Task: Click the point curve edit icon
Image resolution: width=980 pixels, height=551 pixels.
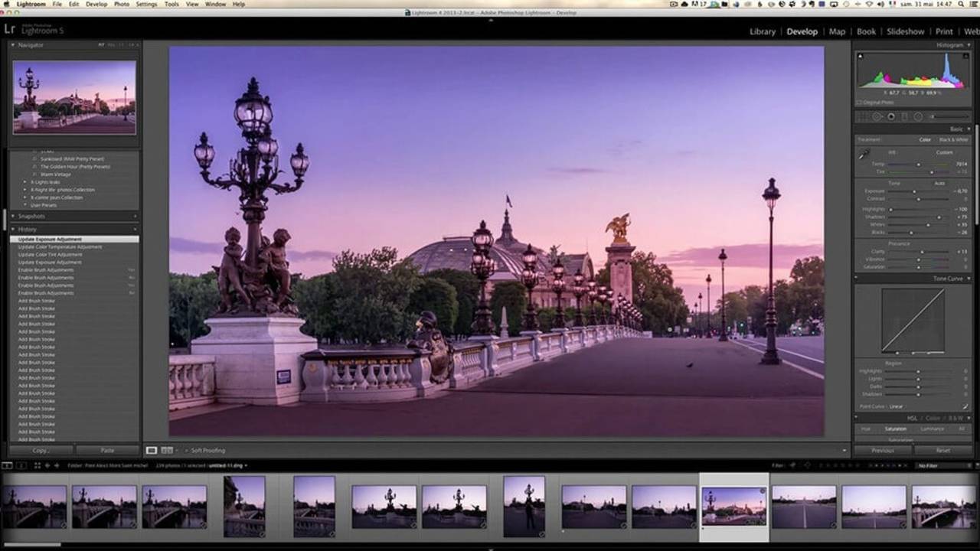Action: pyautogui.click(x=966, y=406)
